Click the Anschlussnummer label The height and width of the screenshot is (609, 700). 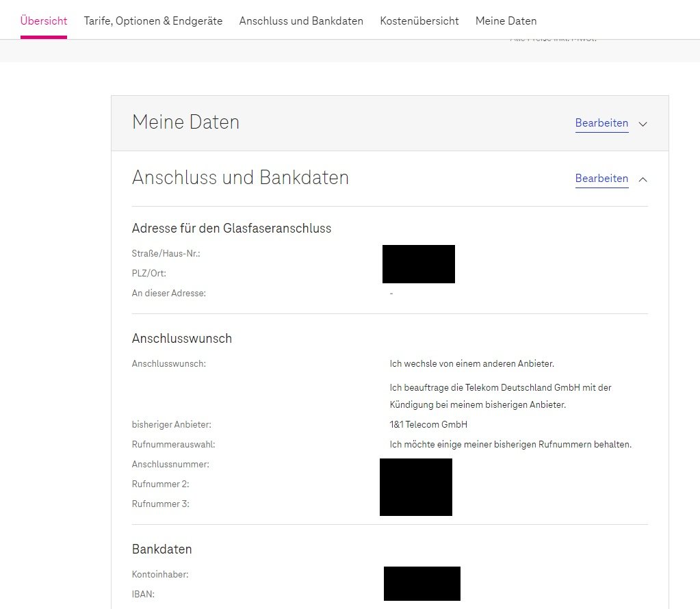tap(170, 465)
